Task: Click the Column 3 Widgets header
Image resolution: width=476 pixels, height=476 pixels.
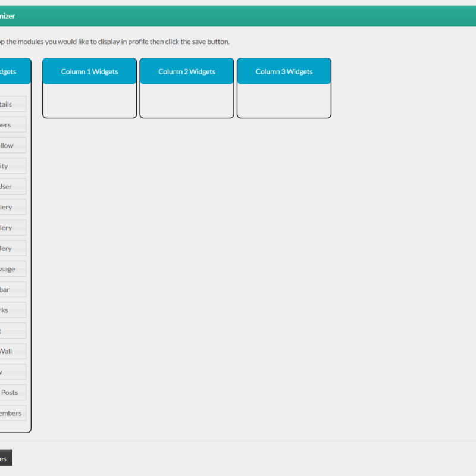Action: [284, 71]
